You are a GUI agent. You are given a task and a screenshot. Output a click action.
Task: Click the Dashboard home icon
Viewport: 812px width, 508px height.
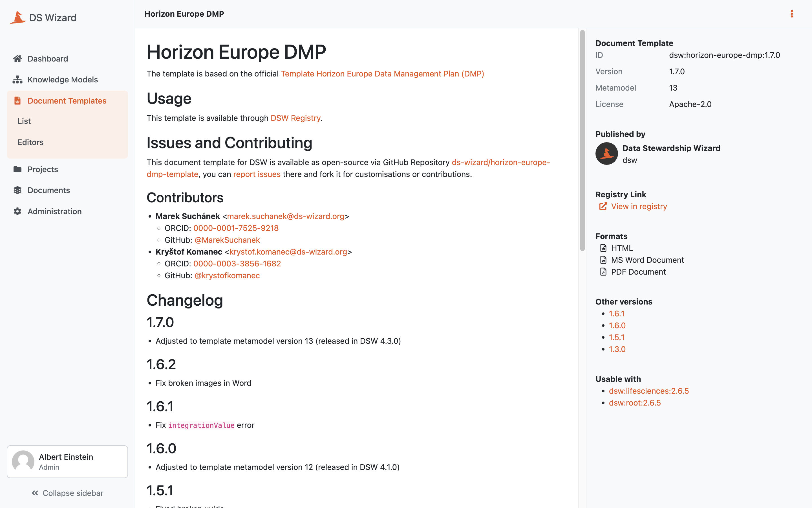[x=17, y=59]
